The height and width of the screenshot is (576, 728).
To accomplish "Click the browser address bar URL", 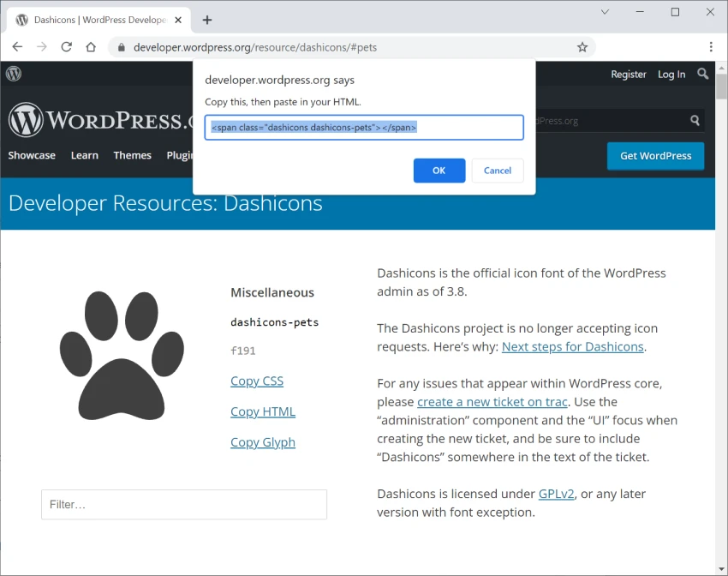I will pos(255,47).
